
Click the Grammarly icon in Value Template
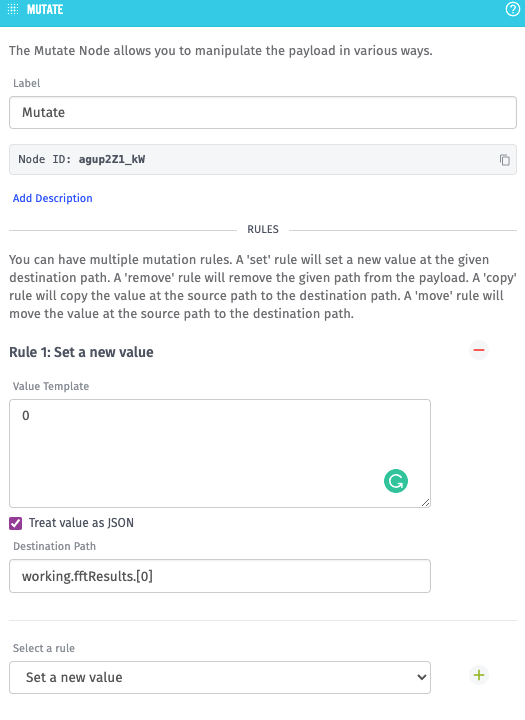pyautogui.click(x=395, y=481)
